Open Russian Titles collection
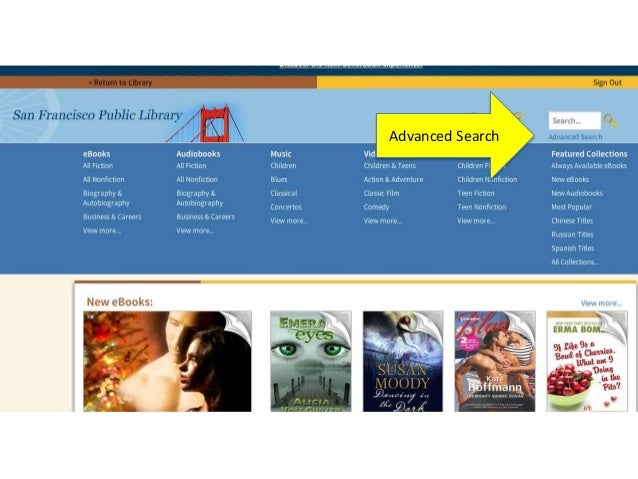The width and height of the screenshot is (638, 479). click(x=572, y=235)
